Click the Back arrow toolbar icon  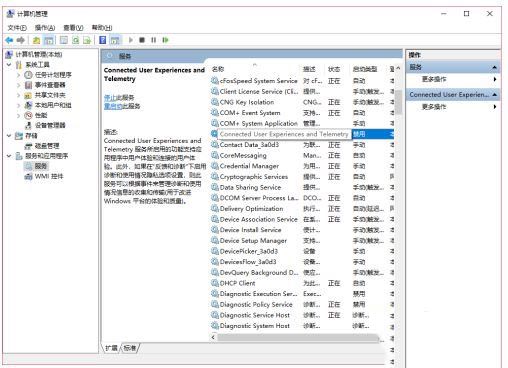[9, 40]
